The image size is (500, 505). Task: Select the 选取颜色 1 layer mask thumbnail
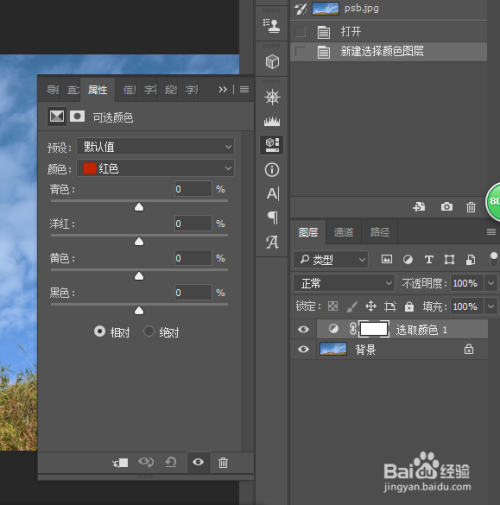[x=374, y=329]
